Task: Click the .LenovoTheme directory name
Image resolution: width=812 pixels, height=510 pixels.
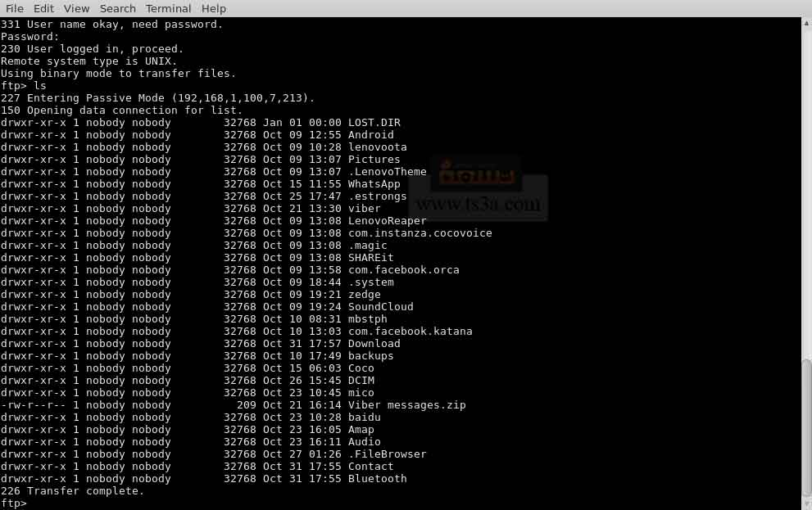Action: pos(388,172)
